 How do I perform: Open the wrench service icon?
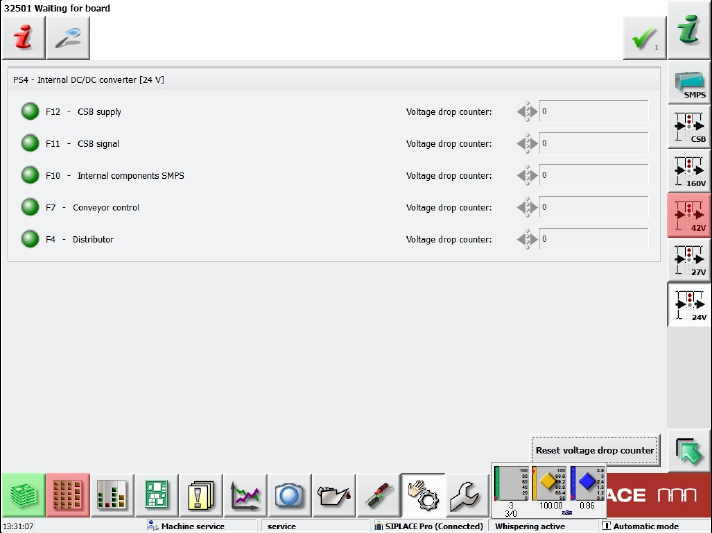(467, 495)
